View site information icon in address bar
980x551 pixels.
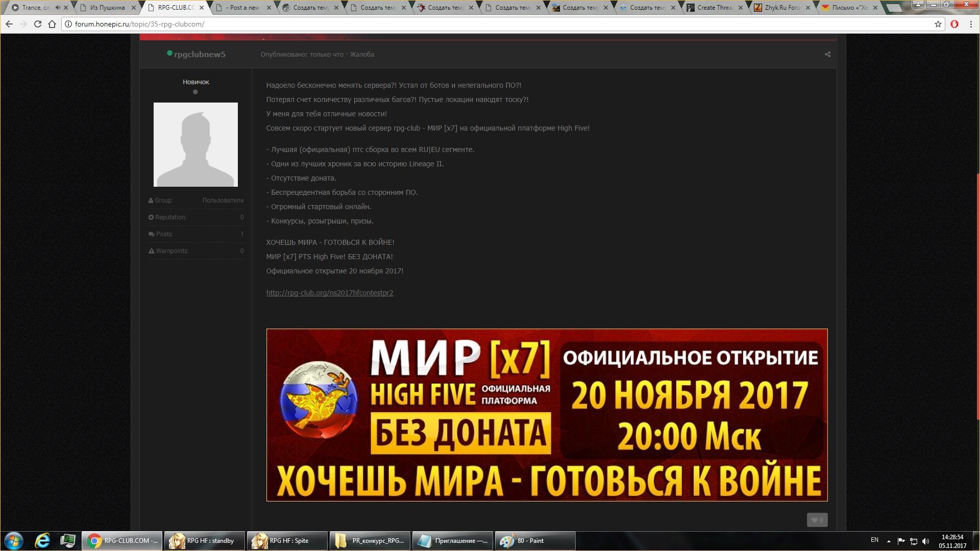68,24
